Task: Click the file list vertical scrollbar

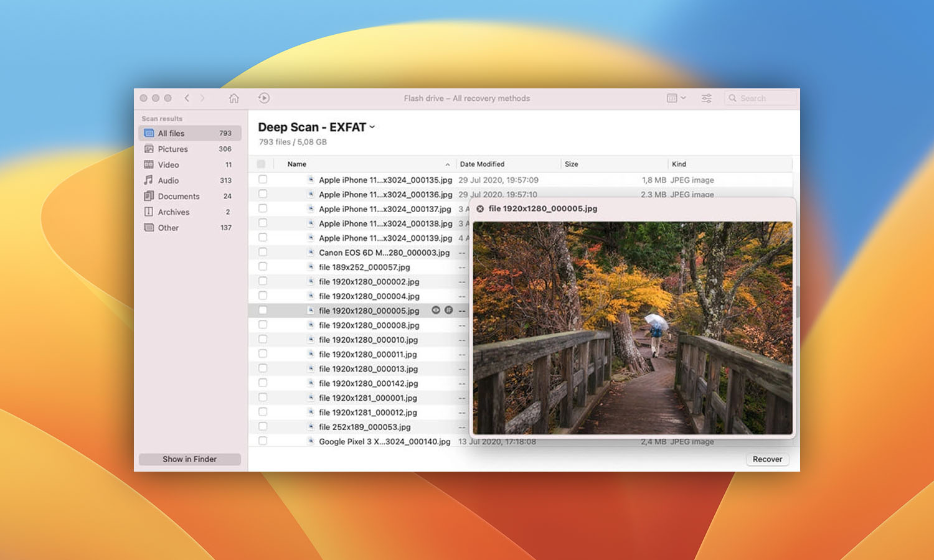Action: [797, 302]
